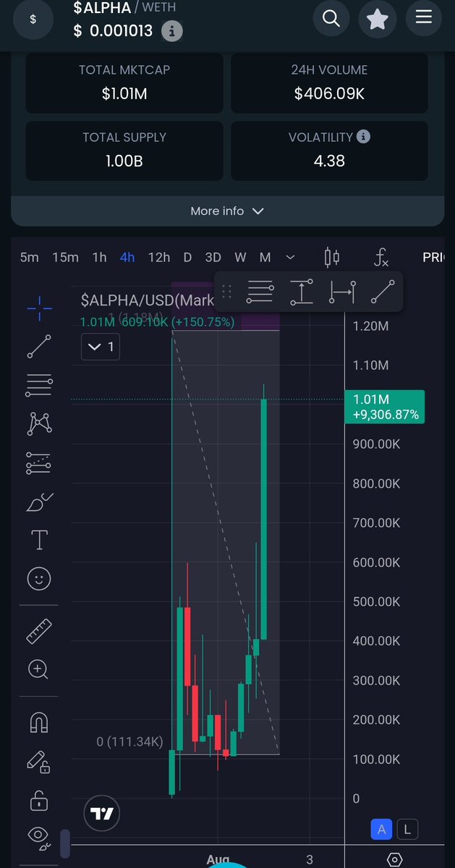
Task: Toggle magnet mode
Action: tap(38, 722)
